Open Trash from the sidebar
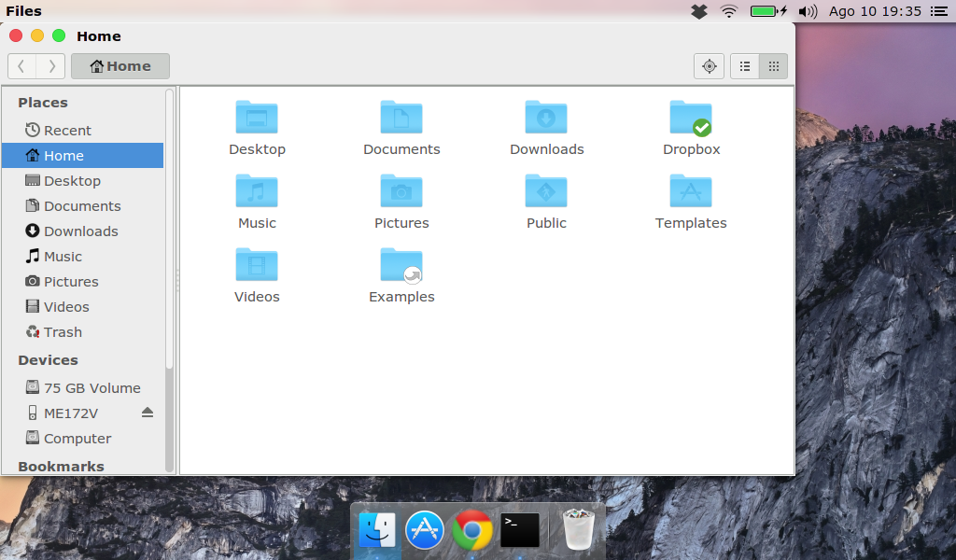This screenshot has height=560, width=956. tap(62, 331)
